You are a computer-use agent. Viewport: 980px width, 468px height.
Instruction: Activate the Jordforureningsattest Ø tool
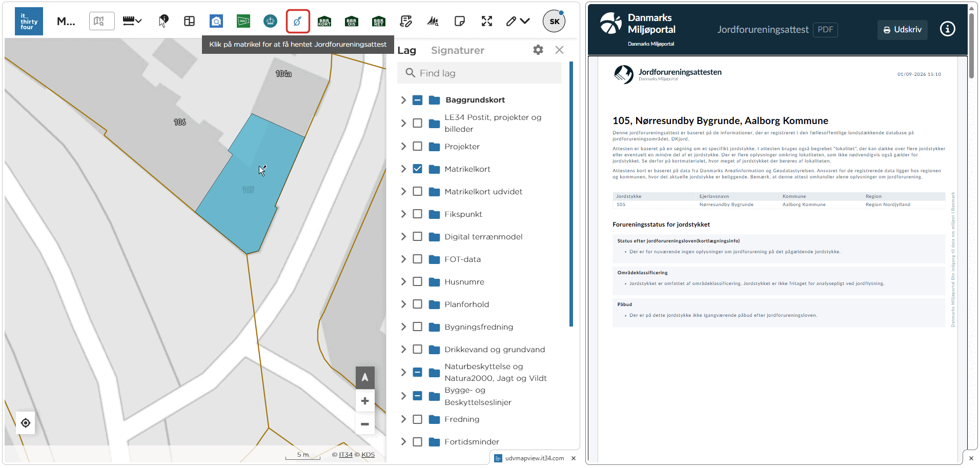(298, 21)
